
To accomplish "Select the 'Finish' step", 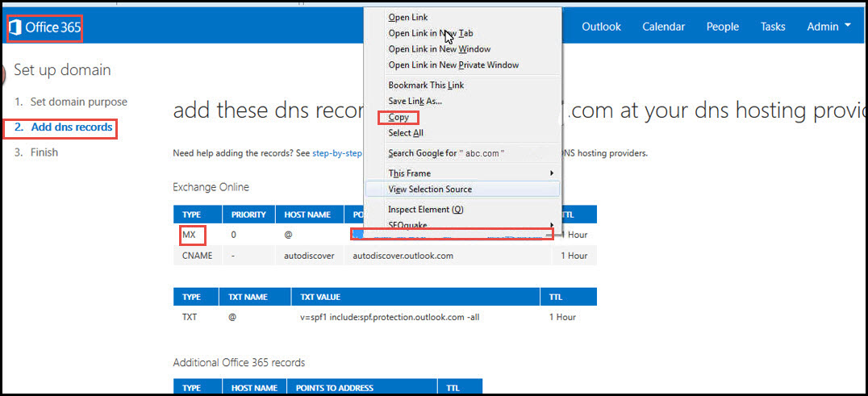I will point(44,152).
